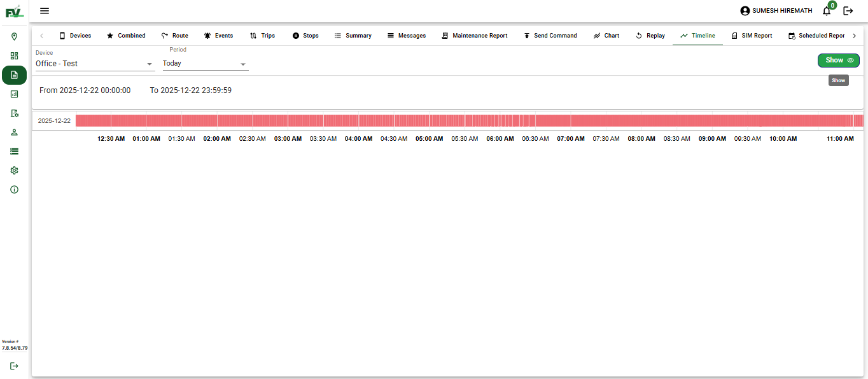Click the logout icon at sidebar bottom

point(14,366)
